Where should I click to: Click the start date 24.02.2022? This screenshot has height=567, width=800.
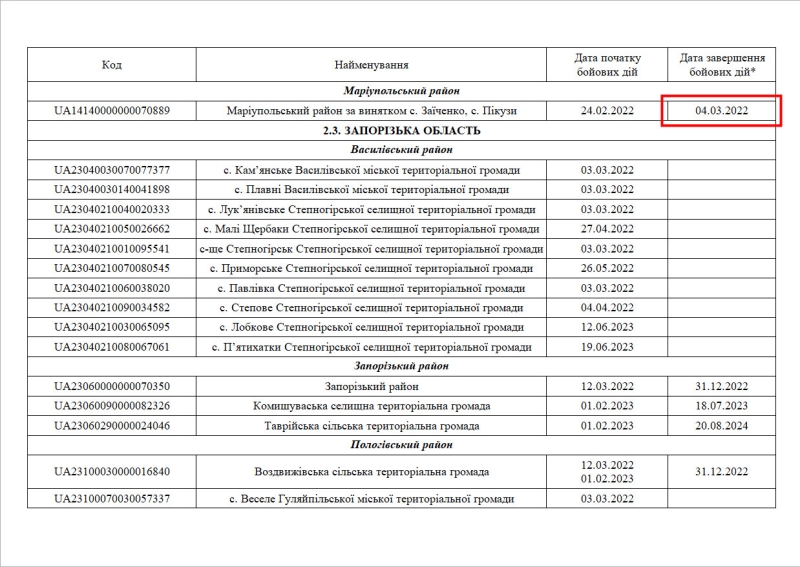(607, 110)
